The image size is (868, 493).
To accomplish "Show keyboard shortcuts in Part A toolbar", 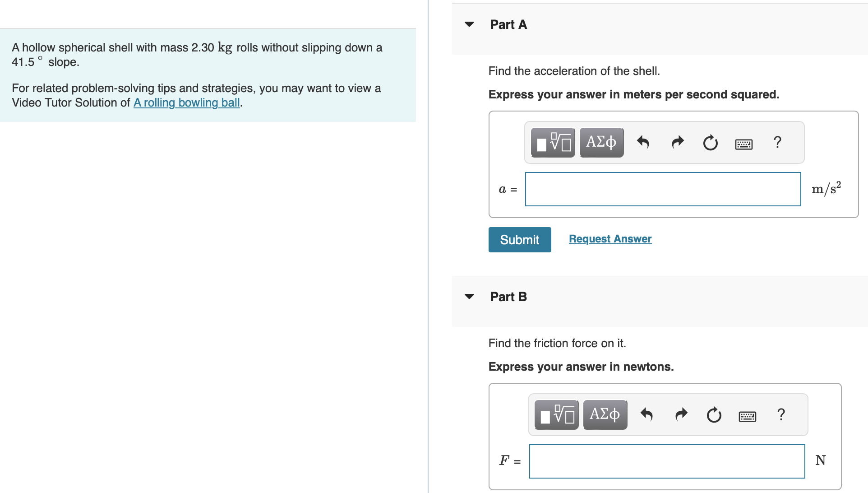I will point(743,144).
